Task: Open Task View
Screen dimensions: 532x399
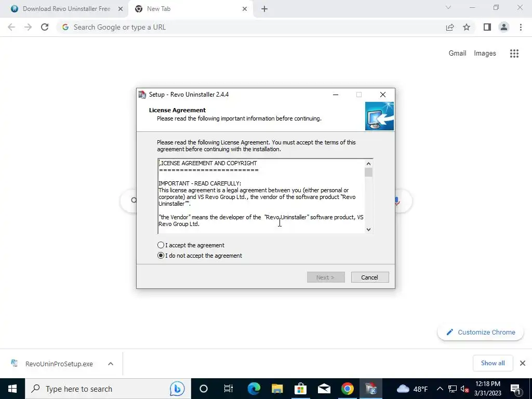Action: 229,389
